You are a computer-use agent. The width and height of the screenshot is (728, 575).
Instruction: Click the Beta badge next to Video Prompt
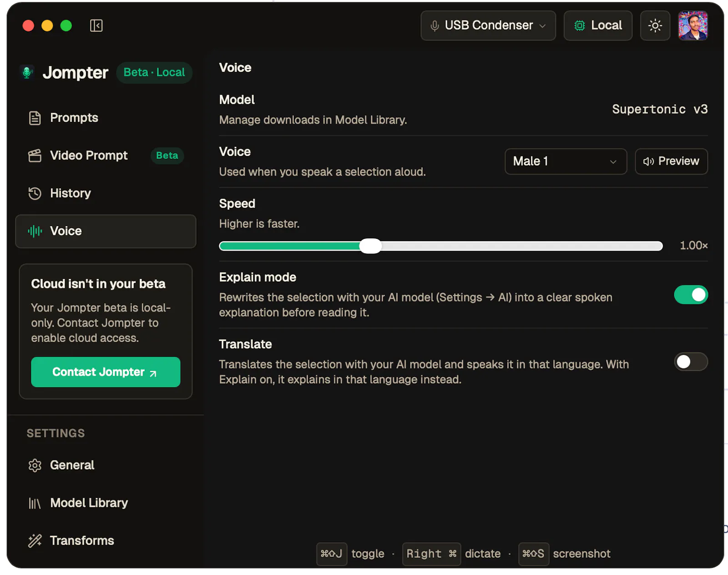tap(167, 156)
